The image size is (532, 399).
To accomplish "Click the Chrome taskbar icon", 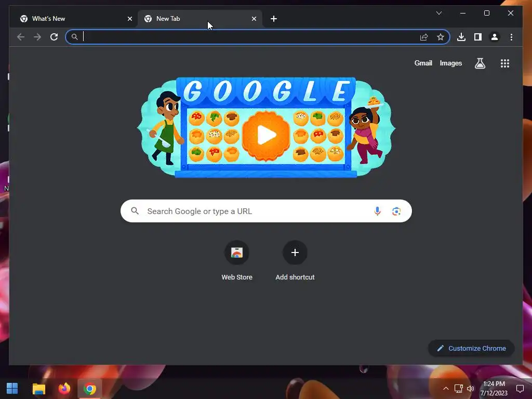I will click(x=89, y=389).
